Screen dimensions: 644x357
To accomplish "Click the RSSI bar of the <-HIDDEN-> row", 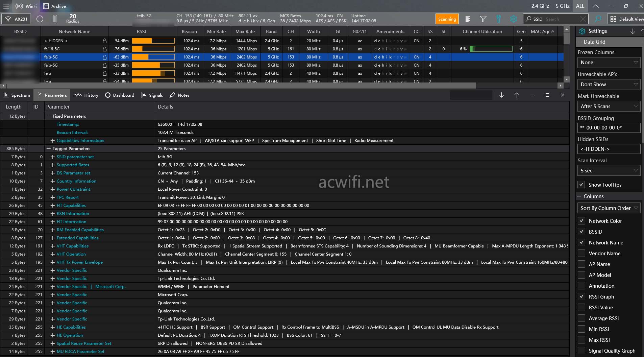I will (153, 41).
